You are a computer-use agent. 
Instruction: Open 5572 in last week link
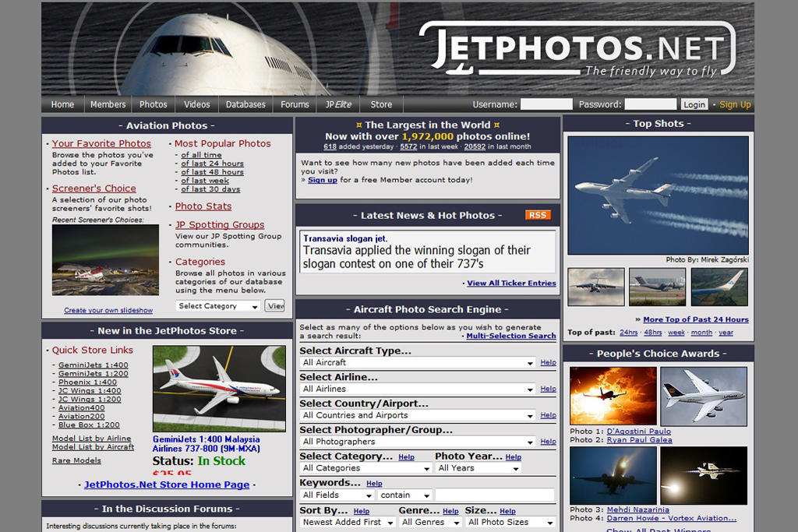coord(408,146)
